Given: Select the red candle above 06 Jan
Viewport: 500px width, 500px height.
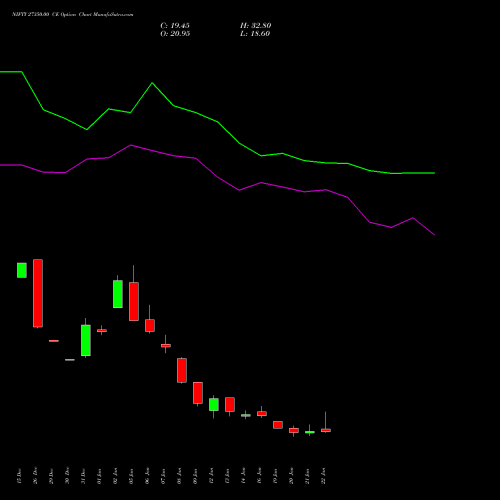Looking at the screenshot, I should click(x=150, y=325).
